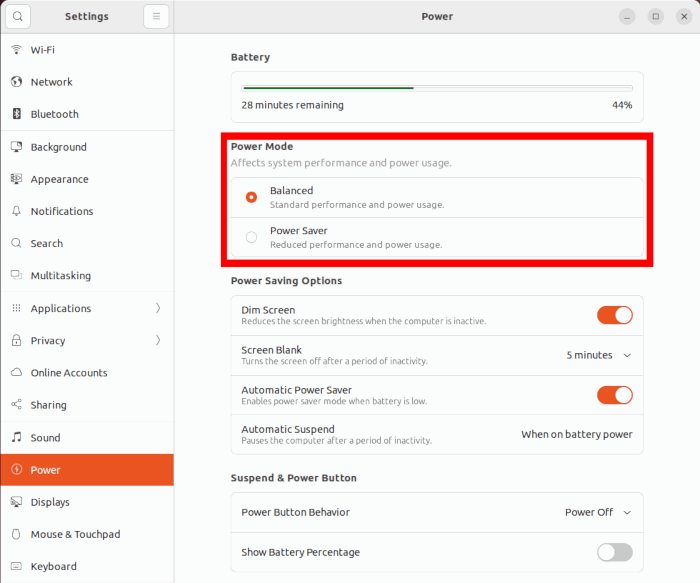Click the Online Accounts cloud icon
Screen dimensions: 700x583
coord(17,372)
